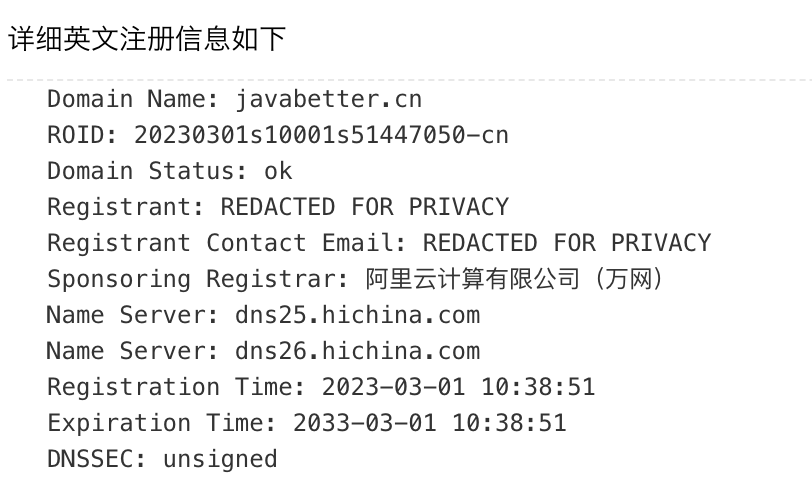Click the registrar name 阿里云计算有限公司
This screenshot has width=812, height=498.
(473, 279)
